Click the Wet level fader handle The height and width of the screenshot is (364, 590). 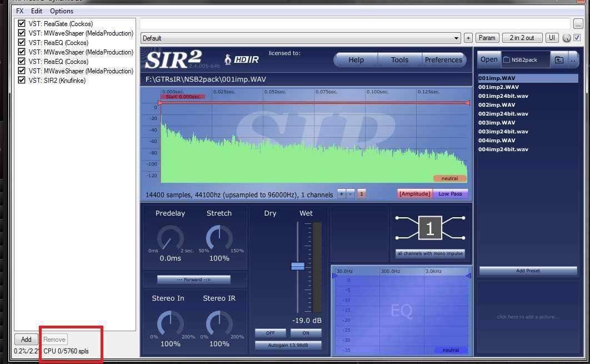tap(298, 266)
